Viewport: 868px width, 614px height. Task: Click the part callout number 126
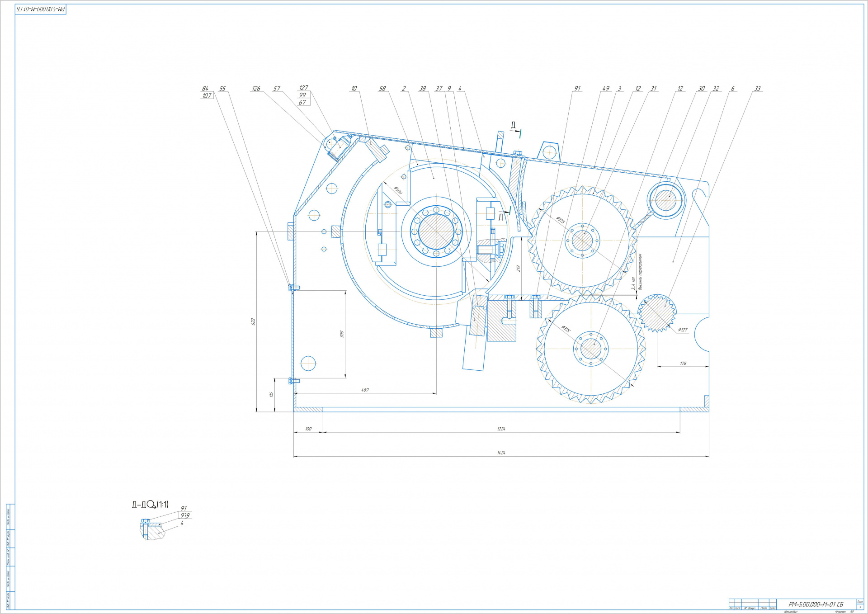[x=256, y=89]
